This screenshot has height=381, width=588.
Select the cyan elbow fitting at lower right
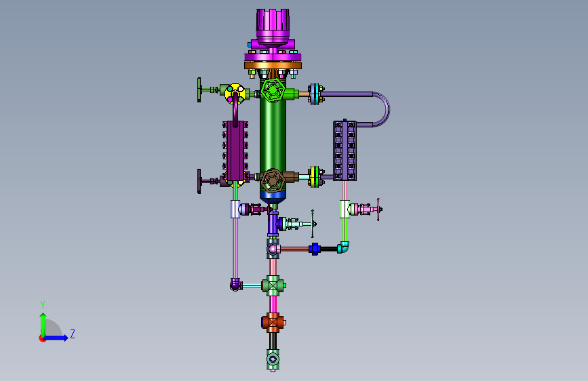coord(343,247)
